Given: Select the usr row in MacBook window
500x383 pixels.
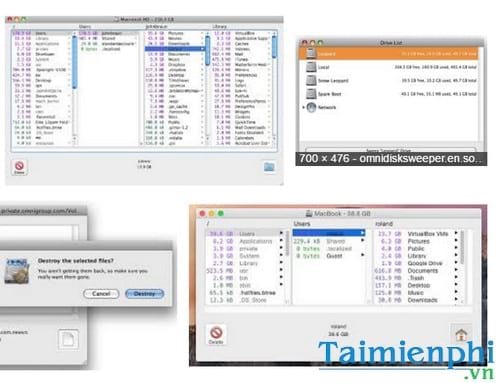Looking at the screenshot, I should pos(245,270).
